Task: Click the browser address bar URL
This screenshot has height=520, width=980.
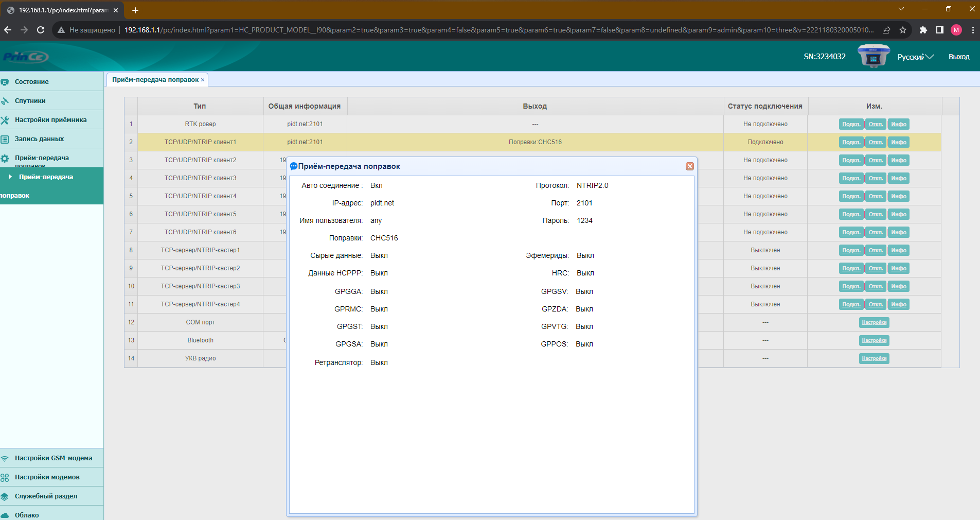Action: click(499, 30)
